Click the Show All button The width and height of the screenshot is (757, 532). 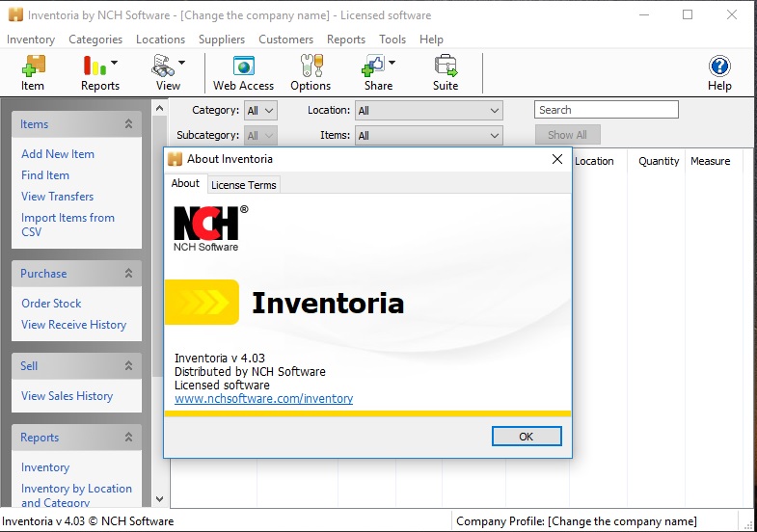pos(567,135)
